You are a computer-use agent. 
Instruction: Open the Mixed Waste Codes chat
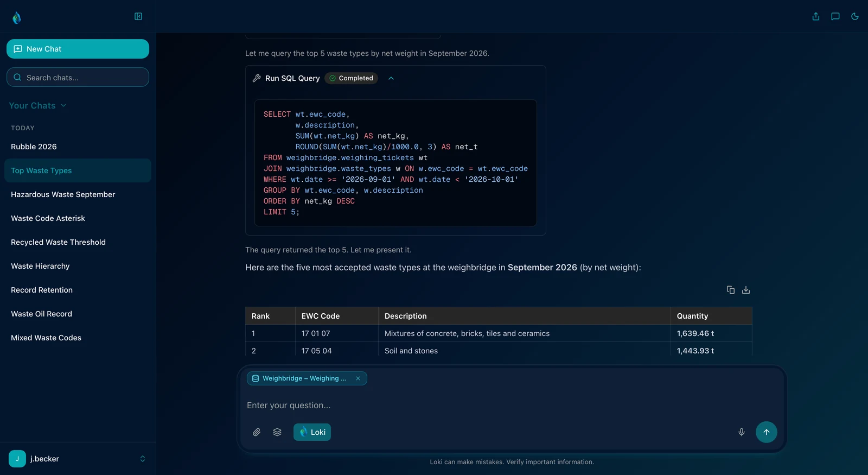point(78,338)
